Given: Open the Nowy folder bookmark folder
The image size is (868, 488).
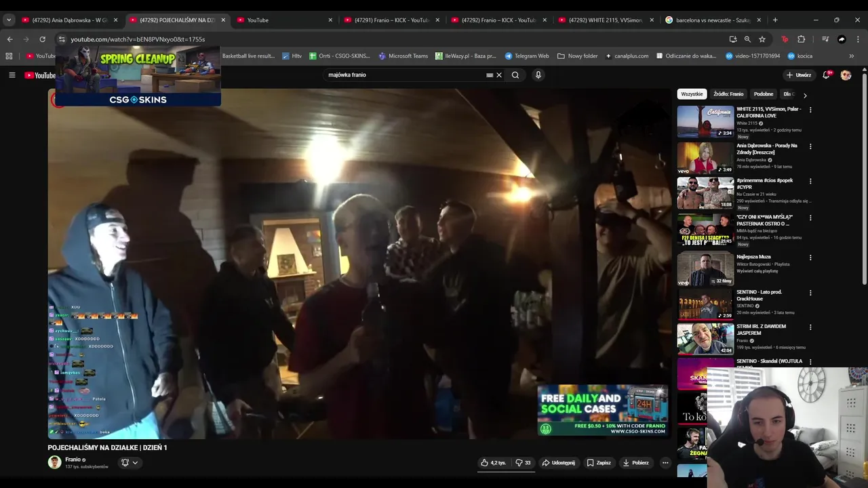Looking at the screenshot, I should click(x=578, y=56).
